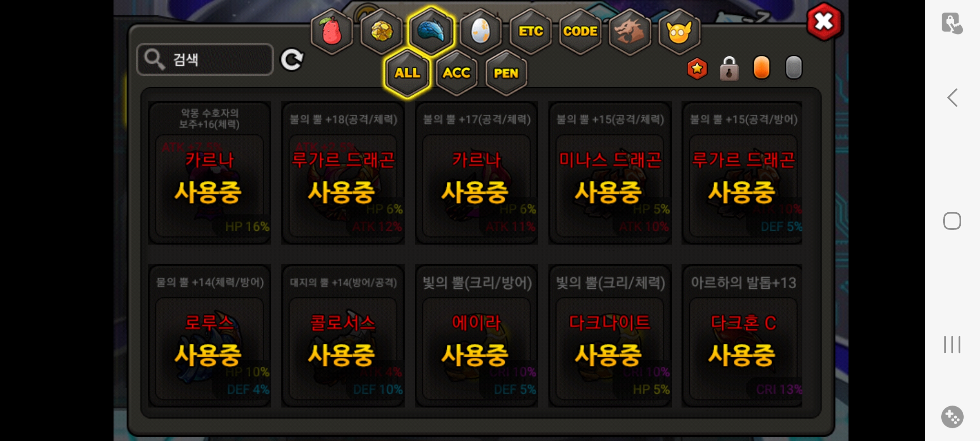Open the dragon head category
The width and height of the screenshot is (980, 441).
(x=630, y=31)
